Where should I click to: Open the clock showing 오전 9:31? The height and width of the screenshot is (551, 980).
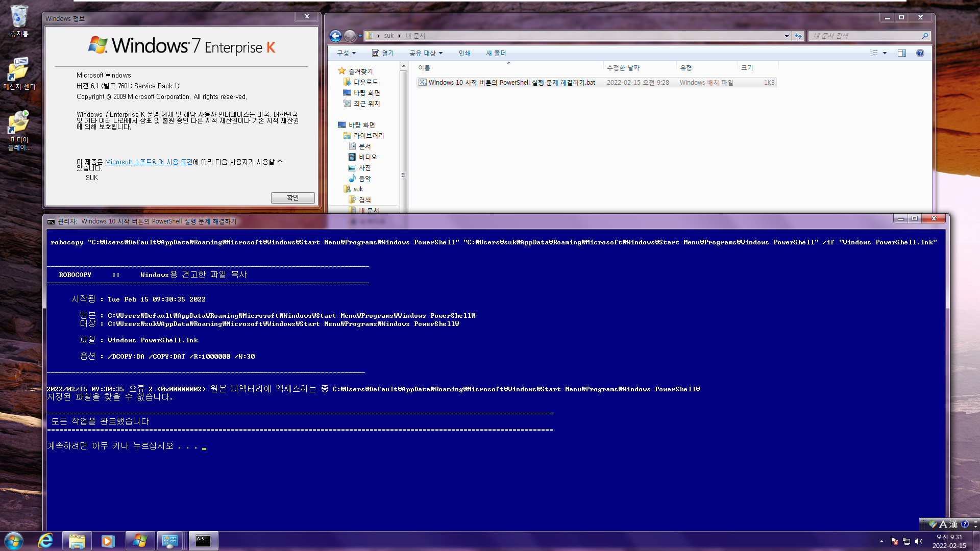pos(949,541)
